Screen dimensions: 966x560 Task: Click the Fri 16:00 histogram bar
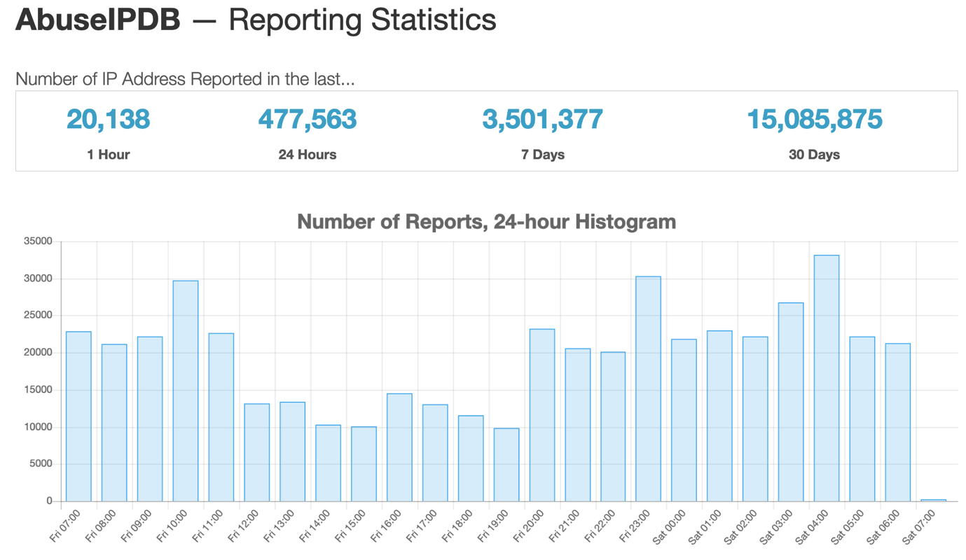(x=399, y=447)
